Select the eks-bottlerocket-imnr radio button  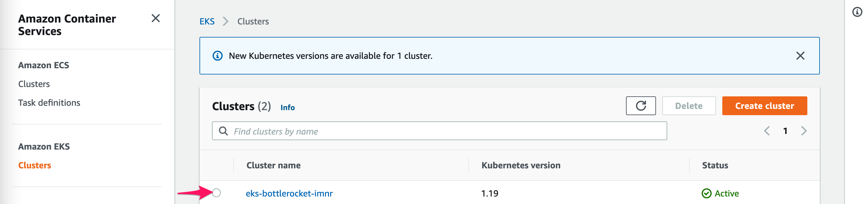(x=217, y=193)
